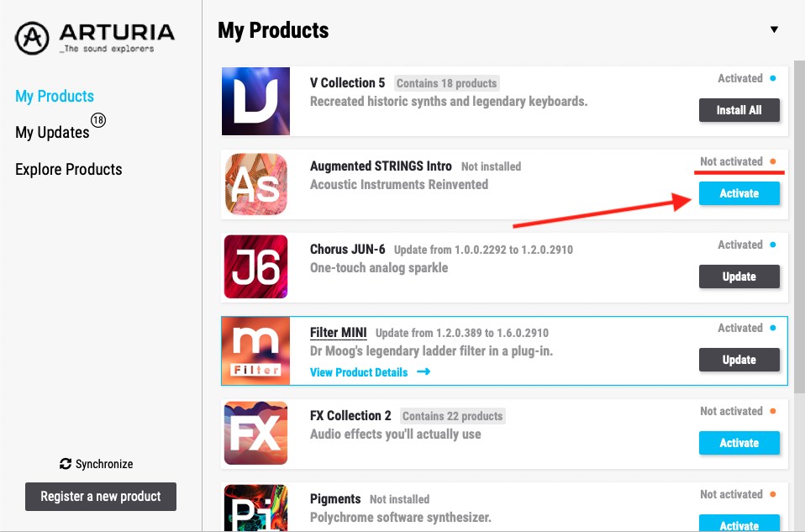Click 'Contains 22 products' tag

(x=452, y=416)
